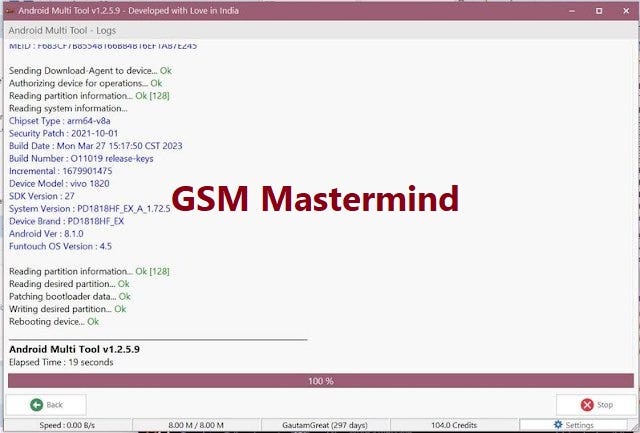Image resolution: width=640 pixels, height=433 pixels.
Task: Select 'Authorizing device for operations' log line
Action: click(x=85, y=83)
